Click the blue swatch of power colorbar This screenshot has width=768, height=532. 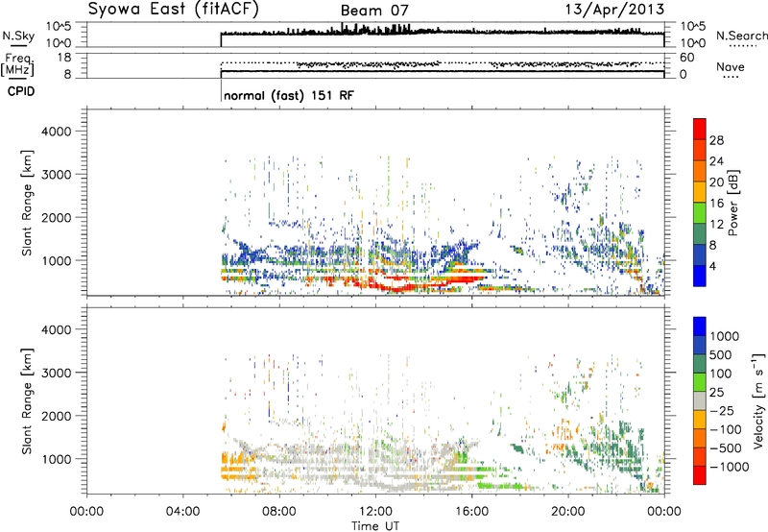pyautogui.click(x=700, y=276)
